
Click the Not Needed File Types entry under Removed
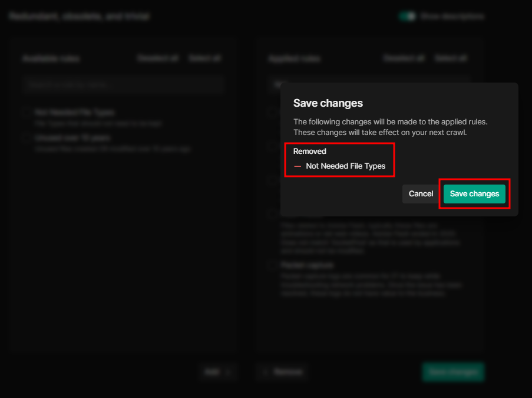345,166
